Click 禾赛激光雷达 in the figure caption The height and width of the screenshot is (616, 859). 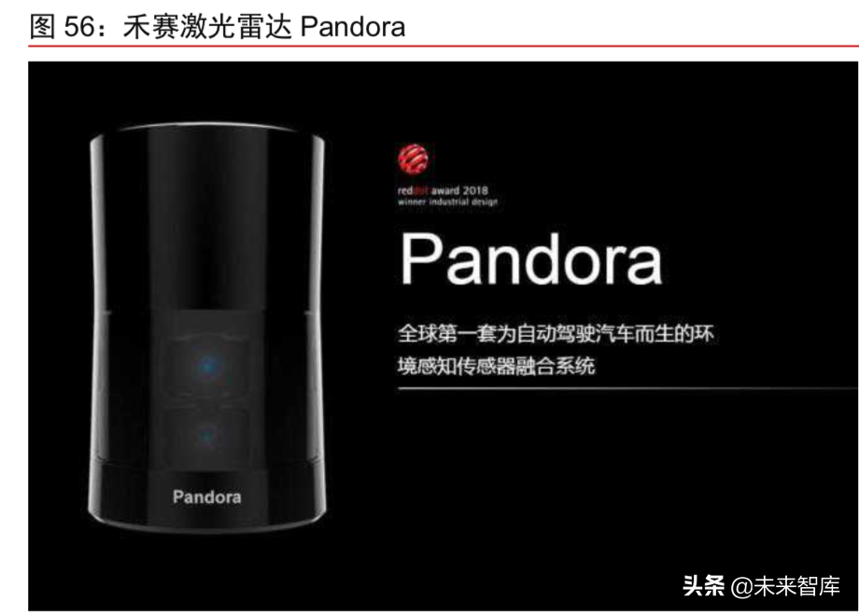pos(207,27)
